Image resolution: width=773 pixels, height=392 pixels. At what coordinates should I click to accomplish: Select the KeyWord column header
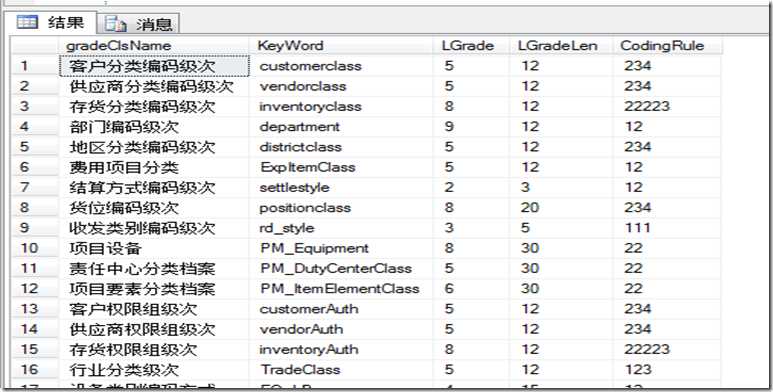[341, 46]
